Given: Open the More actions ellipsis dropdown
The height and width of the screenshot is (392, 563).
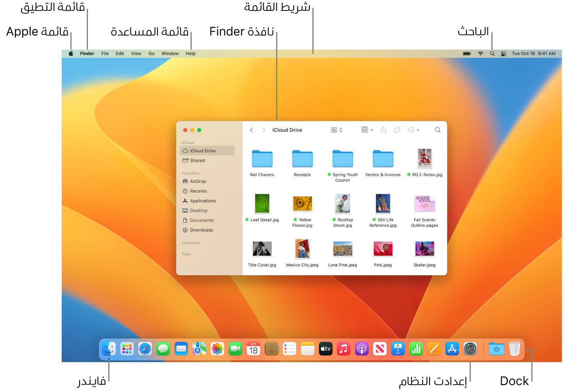Looking at the screenshot, I should coord(413,130).
